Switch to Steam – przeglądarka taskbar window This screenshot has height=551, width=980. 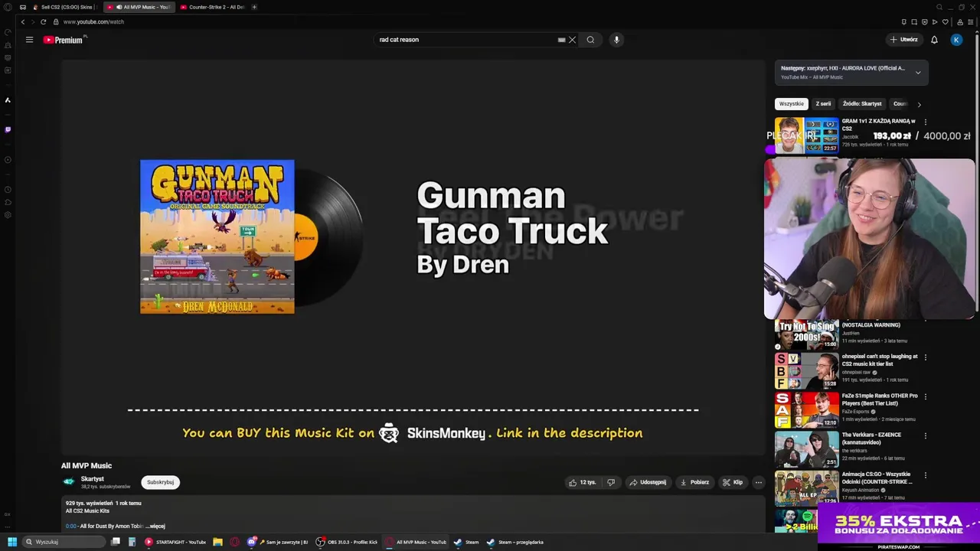(515, 542)
